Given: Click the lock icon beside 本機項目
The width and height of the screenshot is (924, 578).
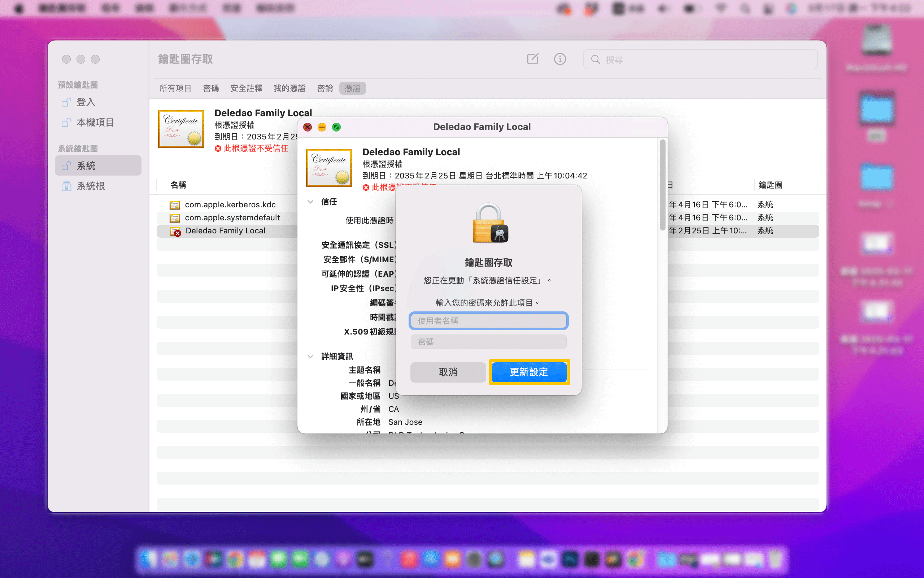Looking at the screenshot, I should pos(66,122).
